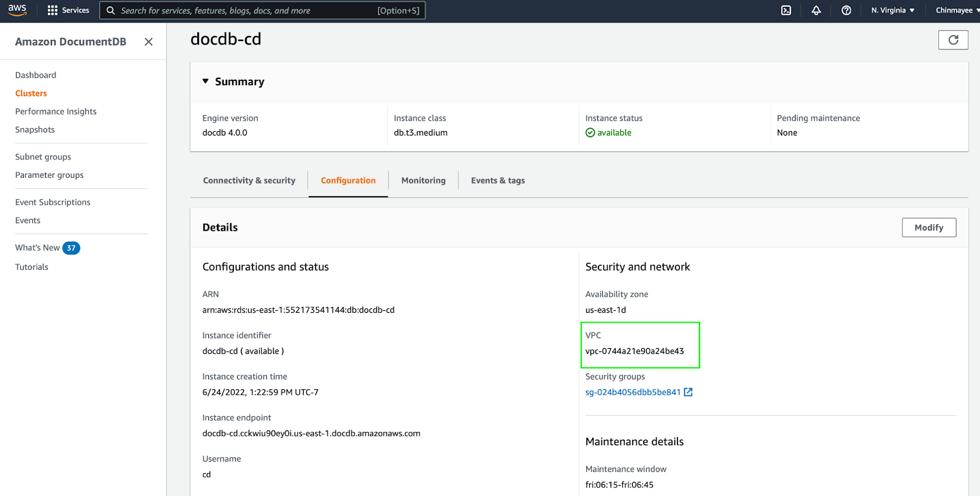Click the Services label in top bar

click(75, 10)
